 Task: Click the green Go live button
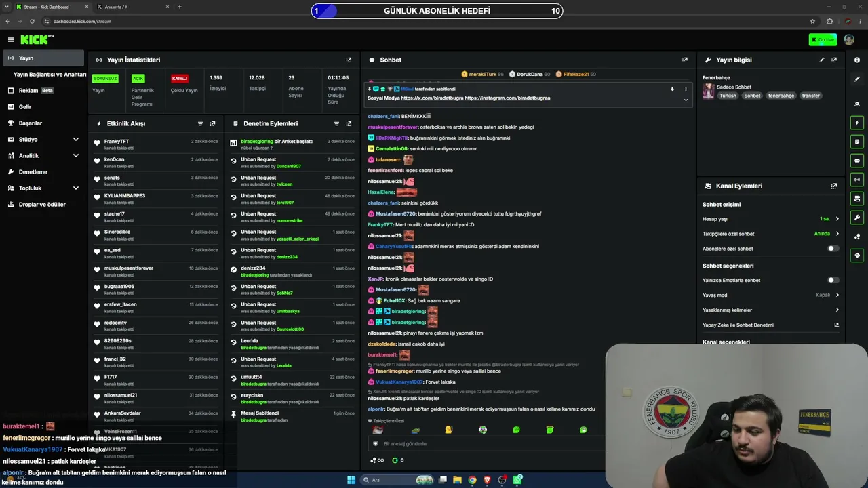tap(823, 40)
